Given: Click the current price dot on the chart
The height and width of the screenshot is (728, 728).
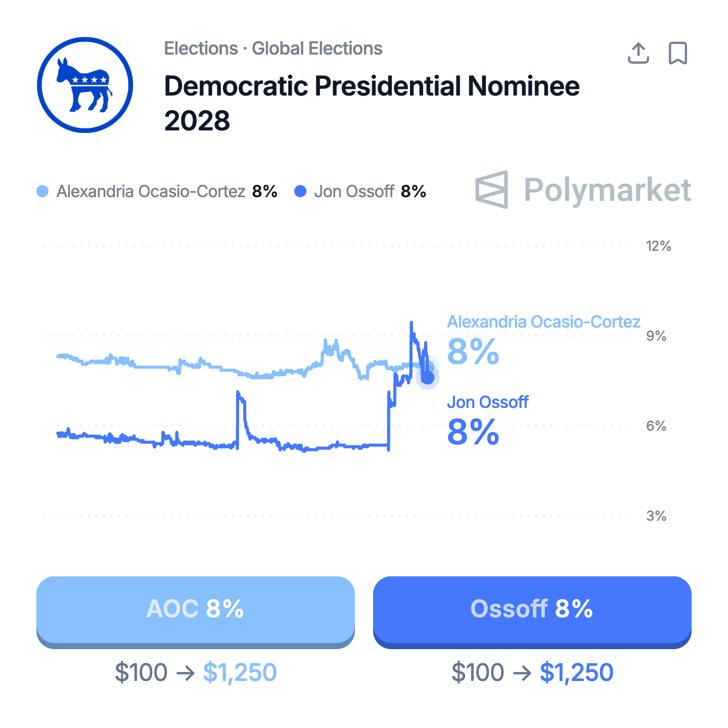Looking at the screenshot, I should point(428,378).
